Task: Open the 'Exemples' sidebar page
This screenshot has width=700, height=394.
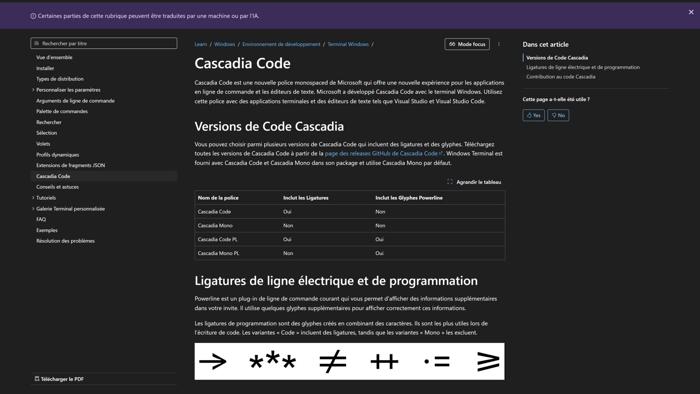Action: tap(47, 230)
